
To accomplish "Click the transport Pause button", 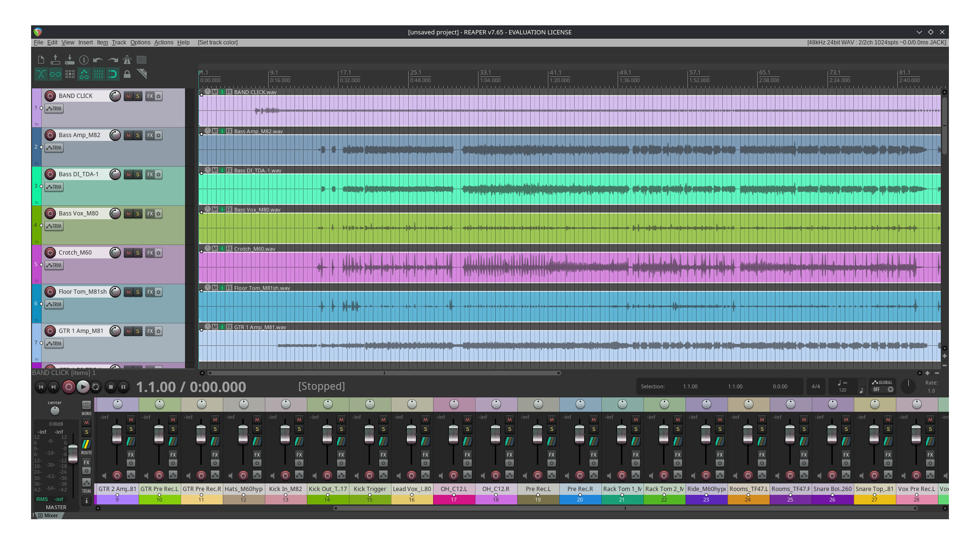I will point(123,387).
